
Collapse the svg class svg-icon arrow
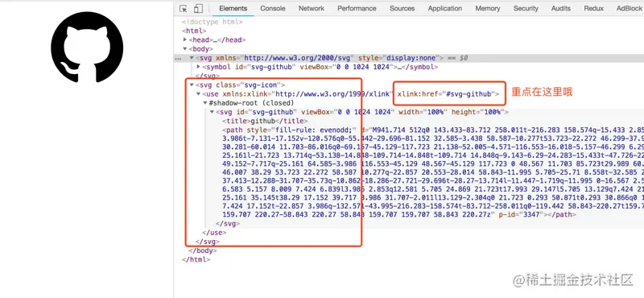(192, 85)
